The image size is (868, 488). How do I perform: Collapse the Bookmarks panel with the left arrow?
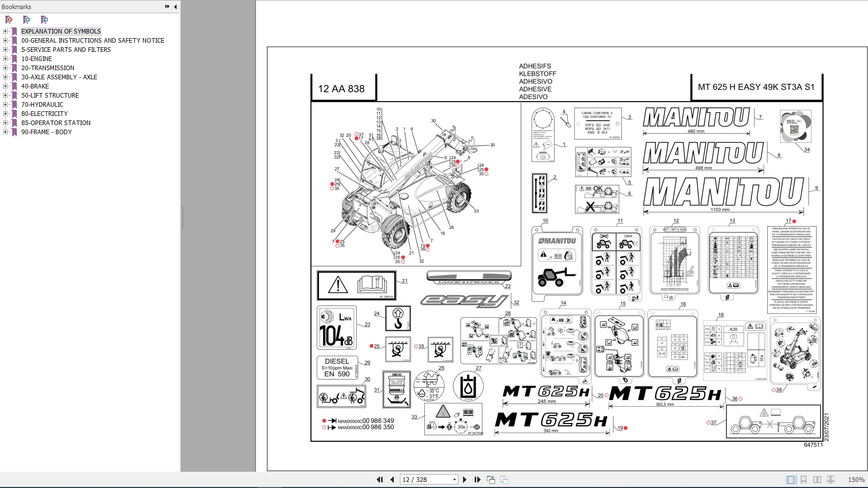click(176, 7)
